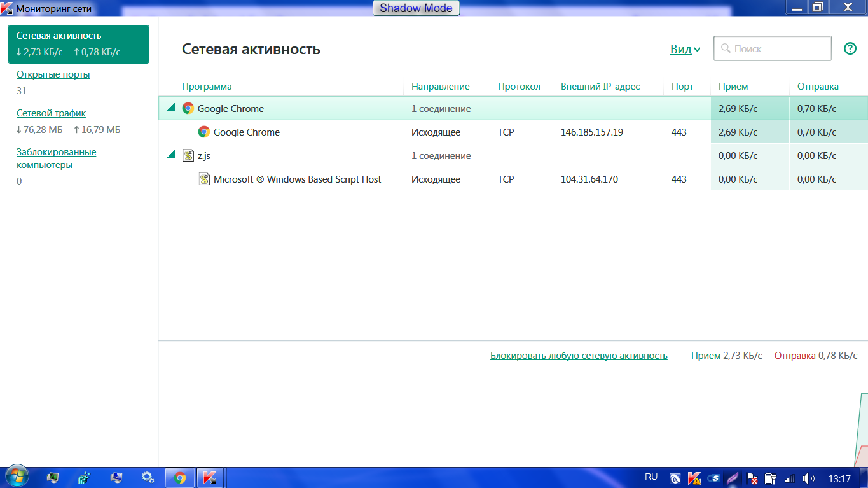The height and width of the screenshot is (488, 868).
Task: Click the Прием 2,73 КБ/с status text
Action: (727, 356)
